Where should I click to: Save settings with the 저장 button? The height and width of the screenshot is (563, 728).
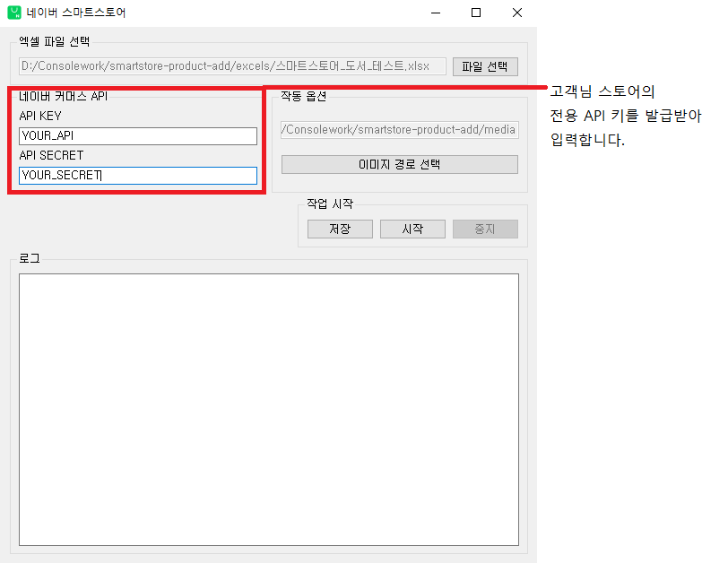point(340,229)
